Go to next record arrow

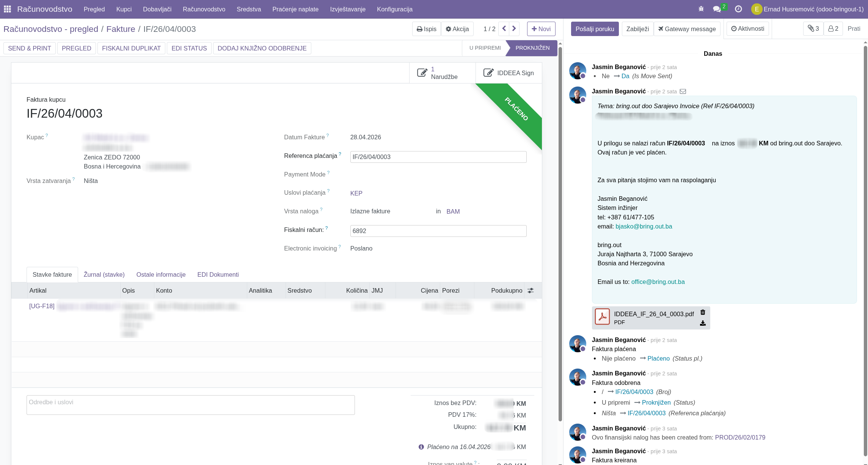514,28
